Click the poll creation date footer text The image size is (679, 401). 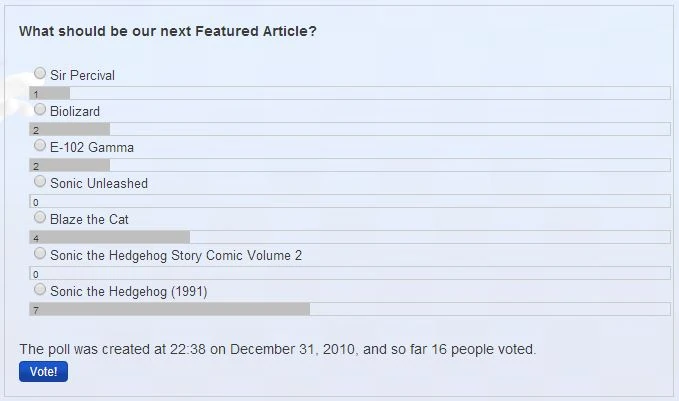click(x=278, y=350)
